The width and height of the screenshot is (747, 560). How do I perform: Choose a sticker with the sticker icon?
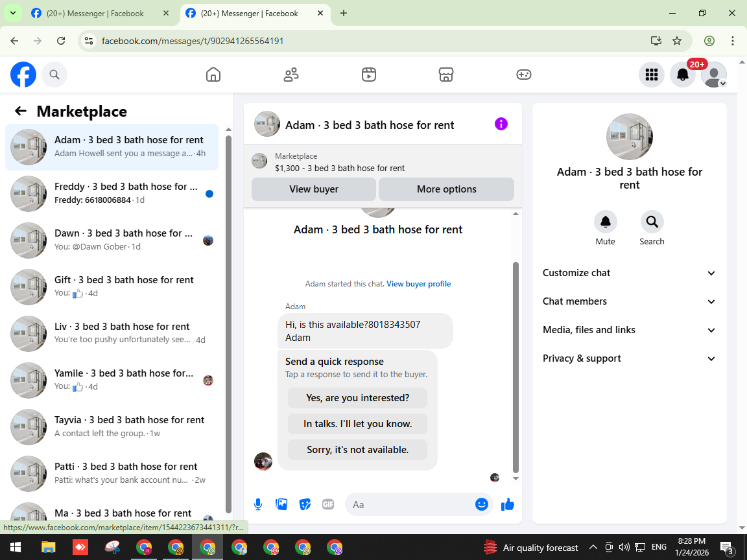305,504
